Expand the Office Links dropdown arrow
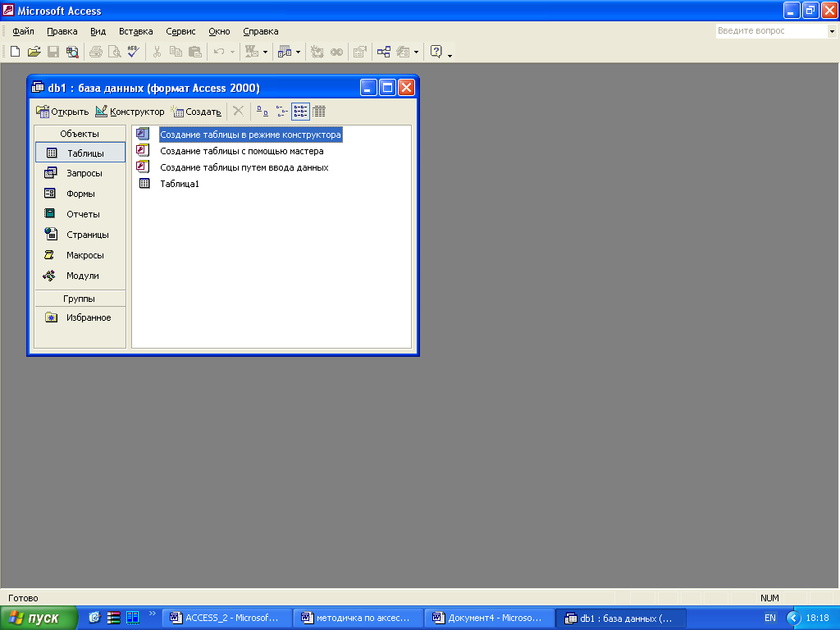Viewport: 840px width, 630px height. click(265, 52)
